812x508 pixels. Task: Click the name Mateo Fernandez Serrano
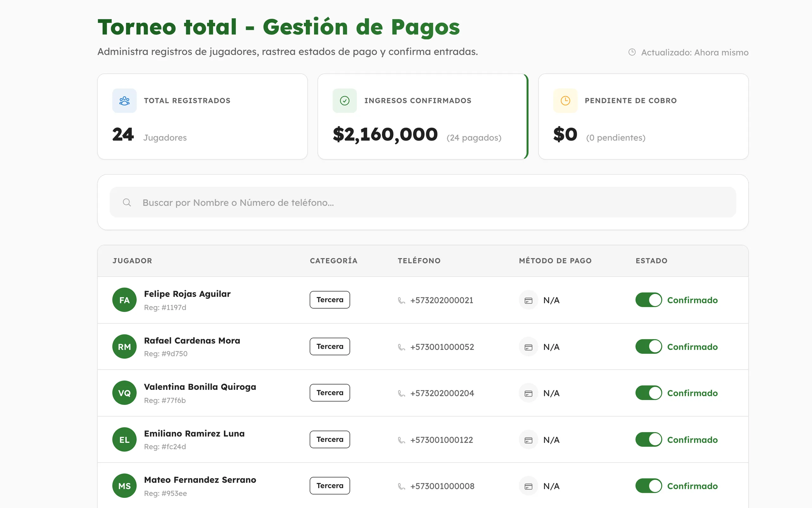click(200, 480)
